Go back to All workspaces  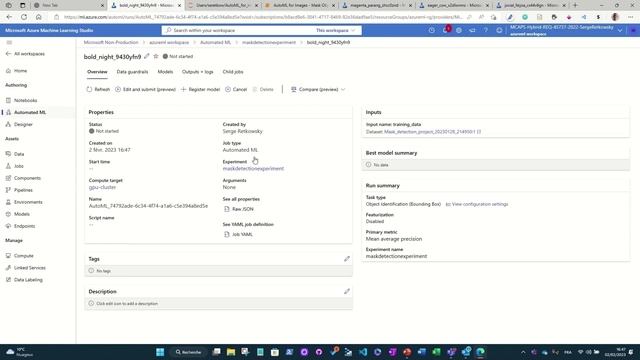[x=25, y=54]
